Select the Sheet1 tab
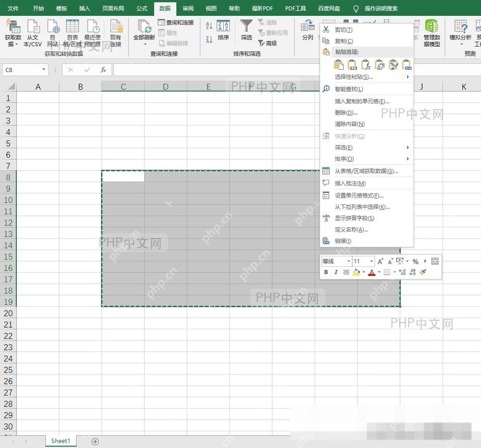The width and height of the screenshot is (481, 448). (x=61, y=441)
